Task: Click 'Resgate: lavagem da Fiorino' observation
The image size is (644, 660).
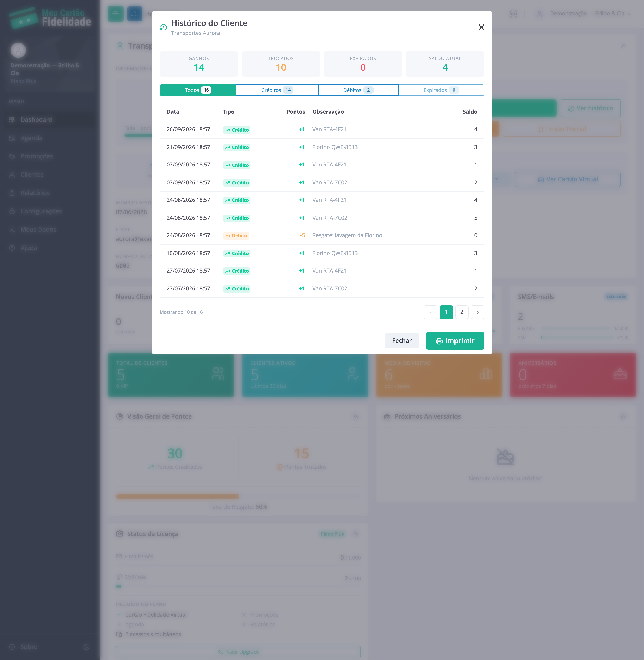Action: point(347,235)
